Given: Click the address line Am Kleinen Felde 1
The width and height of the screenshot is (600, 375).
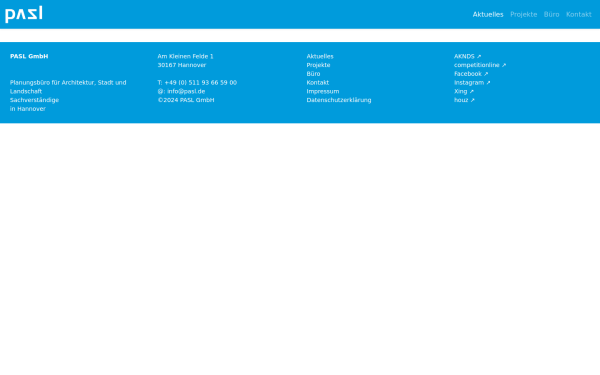Looking at the screenshot, I should [186, 56].
